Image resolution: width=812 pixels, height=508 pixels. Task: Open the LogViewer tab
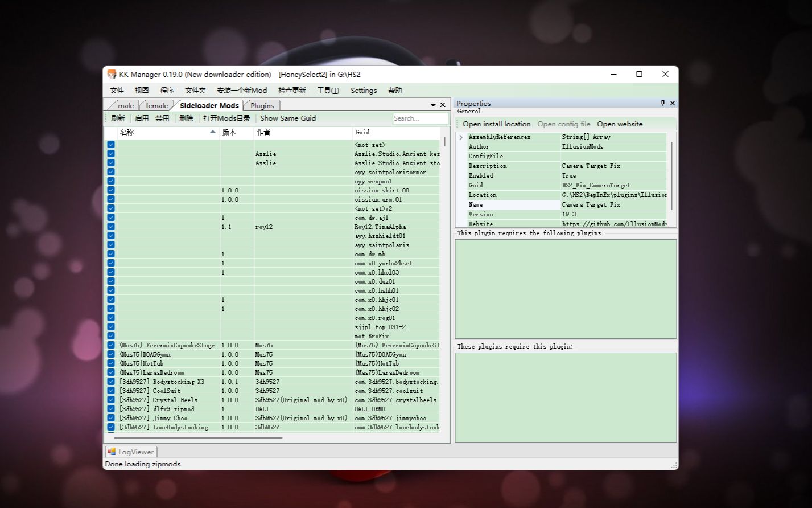coord(130,452)
